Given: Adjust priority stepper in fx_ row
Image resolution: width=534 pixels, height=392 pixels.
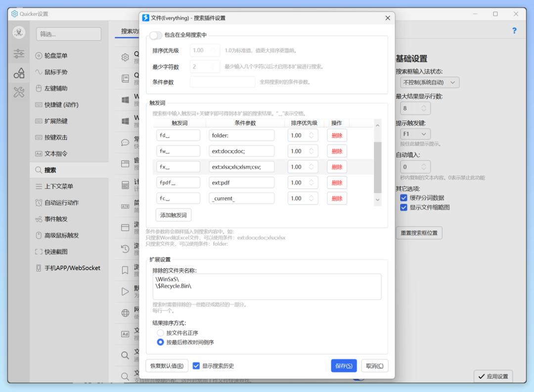Looking at the screenshot, I should click(311, 167).
